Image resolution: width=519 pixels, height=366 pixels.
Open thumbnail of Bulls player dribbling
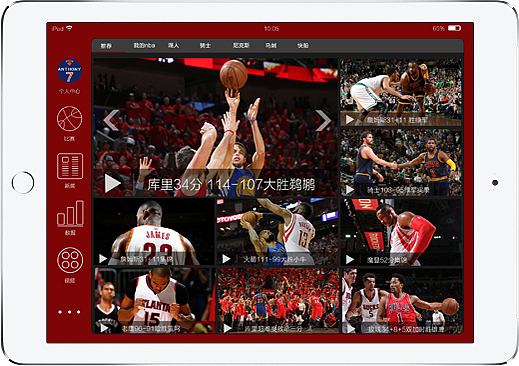coord(401,301)
